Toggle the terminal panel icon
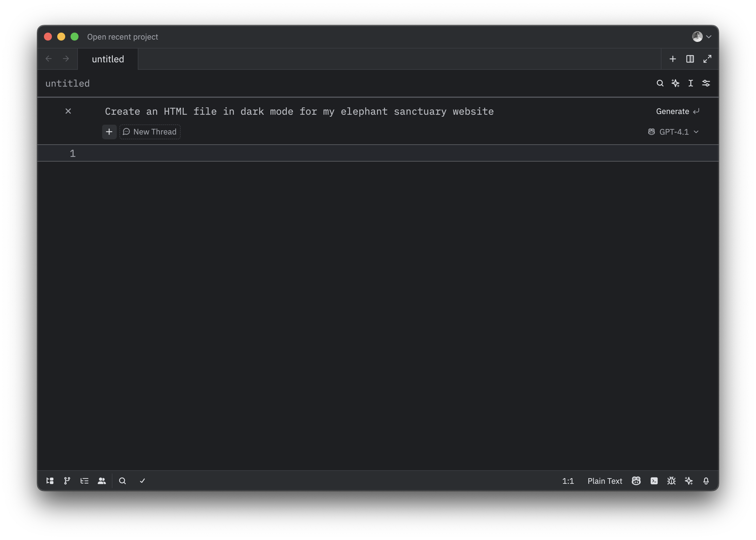This screenshot has height=540, width=756. (654, 481)
